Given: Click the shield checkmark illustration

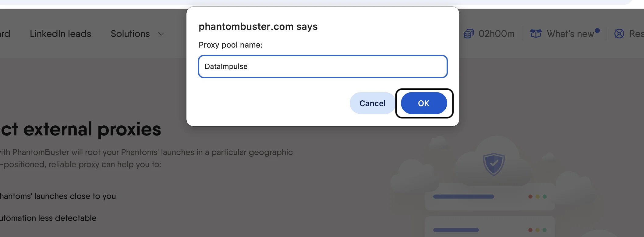Looking at the screenshot, I should click(x=494, y=164).
